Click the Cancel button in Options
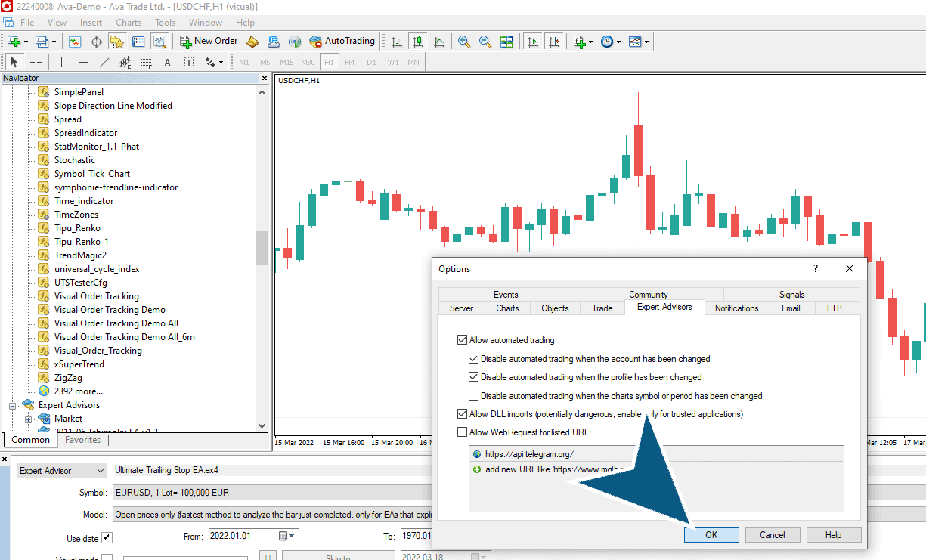The height and width of the screenshot is (560, 926). tap(773, 534)
